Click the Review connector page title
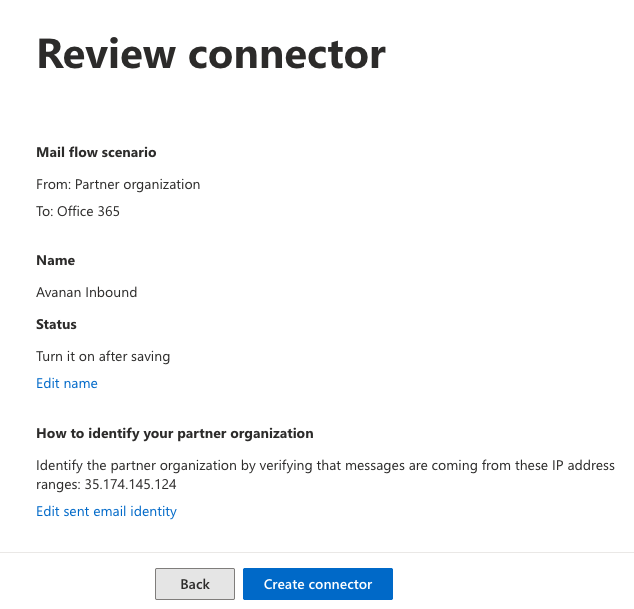The height and width of the screenshot is (609, 634). (x=211, y=54)
